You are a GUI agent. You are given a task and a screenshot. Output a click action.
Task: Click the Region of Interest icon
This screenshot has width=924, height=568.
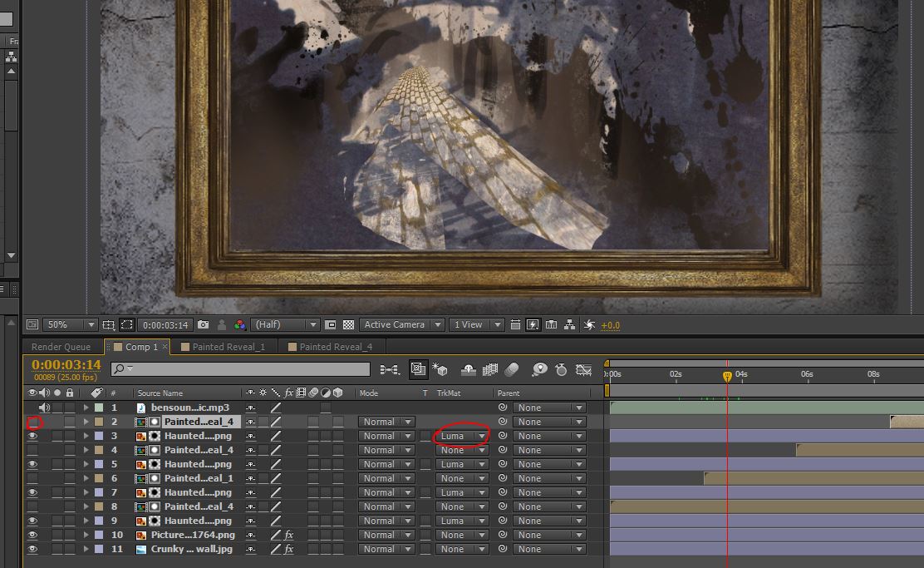tap(331, 325)
